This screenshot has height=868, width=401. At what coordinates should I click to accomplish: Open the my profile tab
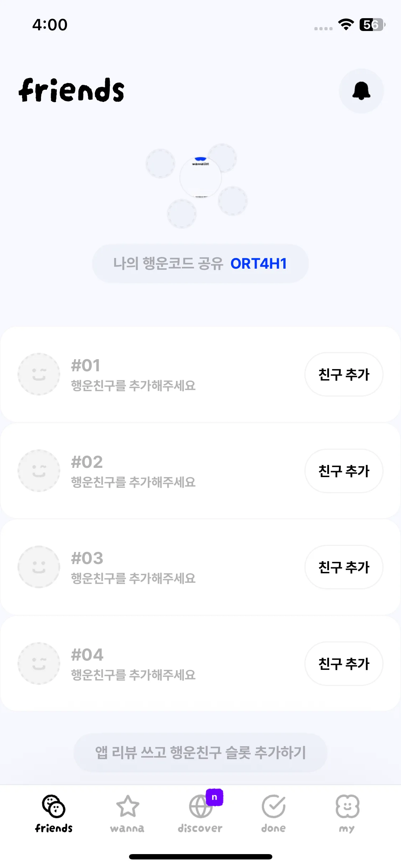point(347,807)
